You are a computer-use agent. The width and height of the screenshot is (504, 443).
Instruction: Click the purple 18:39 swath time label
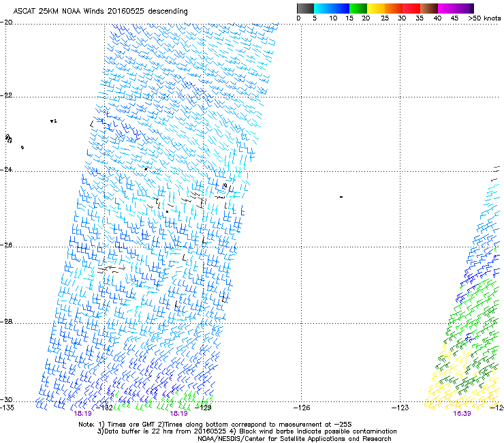point(462,414)
